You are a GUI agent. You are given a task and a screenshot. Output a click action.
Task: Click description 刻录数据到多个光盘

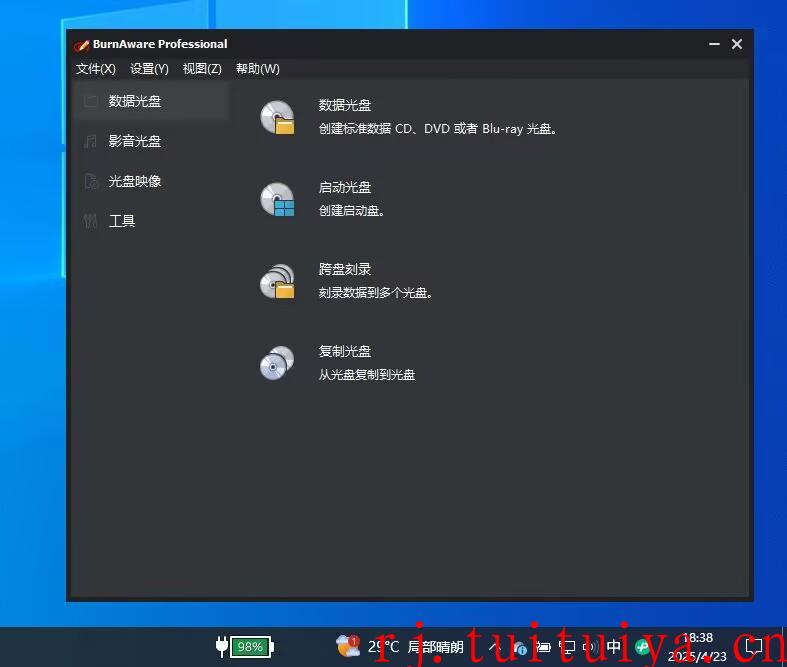click(x=375, y=293)
